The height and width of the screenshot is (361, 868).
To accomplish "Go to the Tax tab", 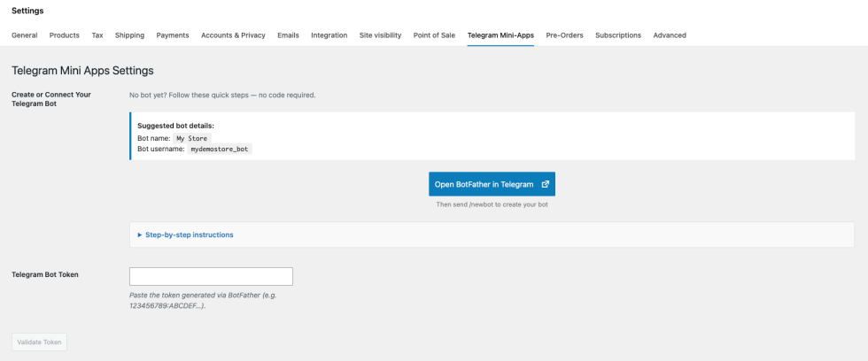I will click(97, 35).
